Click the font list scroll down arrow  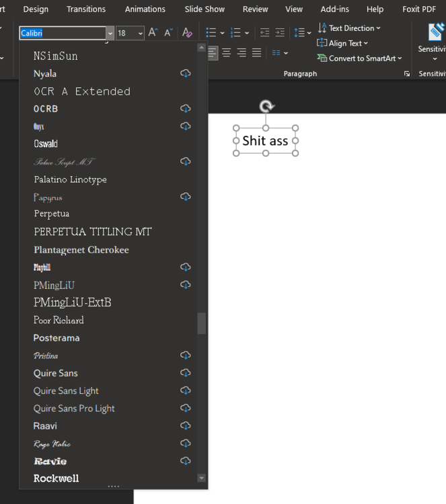(x=201, y=478)
